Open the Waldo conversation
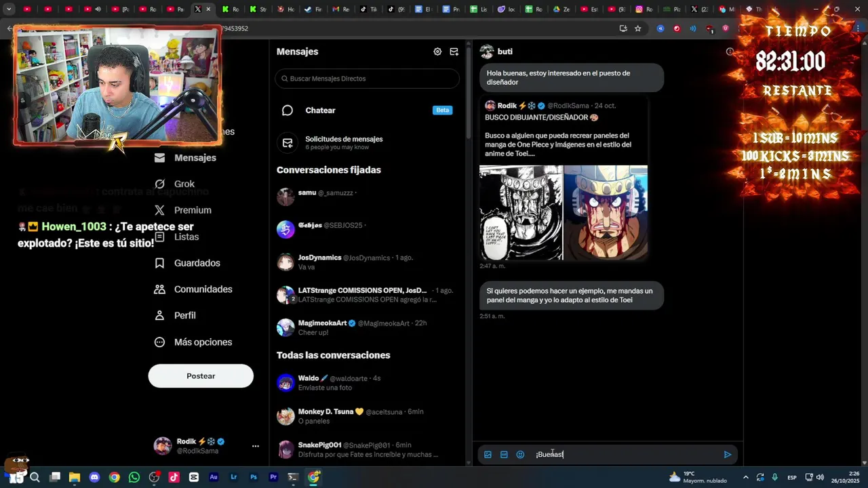Image resolution: width=868 pixels, height=488 pixels. 367,382
